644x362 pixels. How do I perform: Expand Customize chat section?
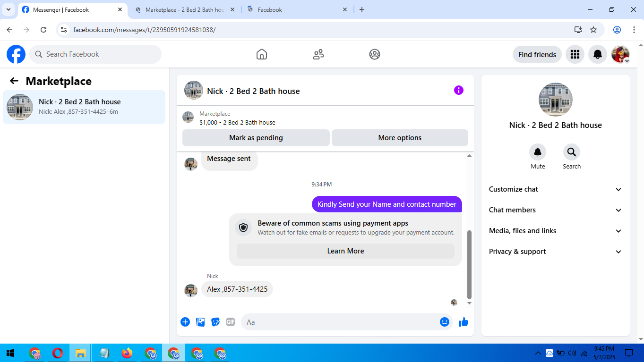(x=556, y=189)
